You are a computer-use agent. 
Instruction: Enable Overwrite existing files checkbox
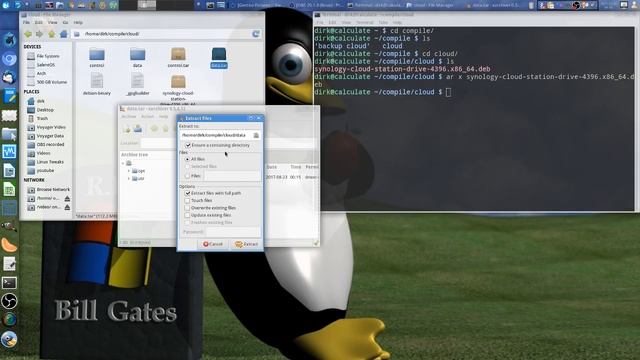tap(187, 208)
